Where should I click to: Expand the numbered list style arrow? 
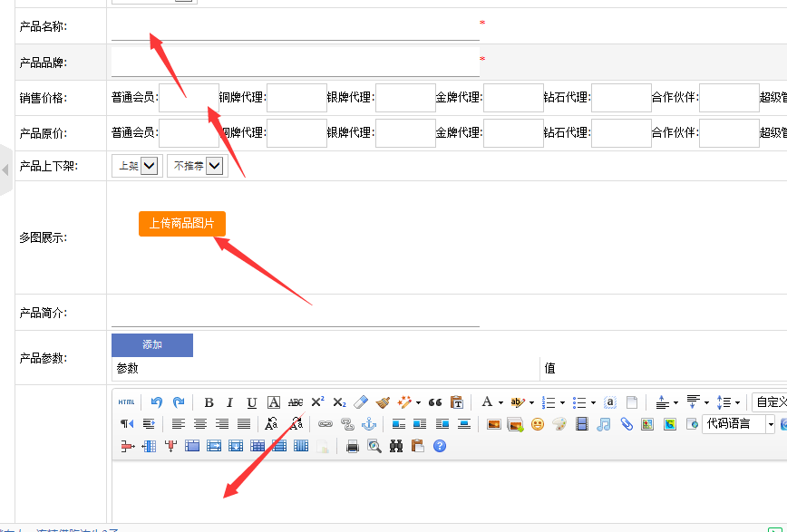pos(562,402)
